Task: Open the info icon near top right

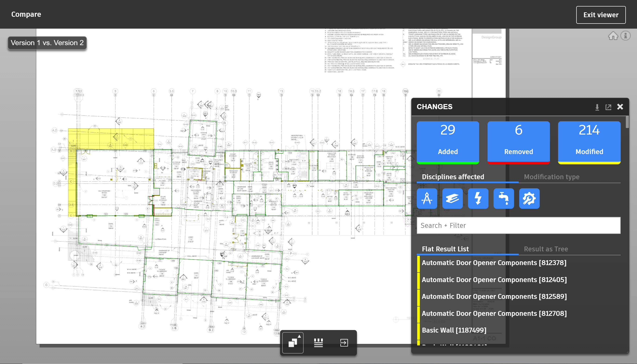Action: 626,36
